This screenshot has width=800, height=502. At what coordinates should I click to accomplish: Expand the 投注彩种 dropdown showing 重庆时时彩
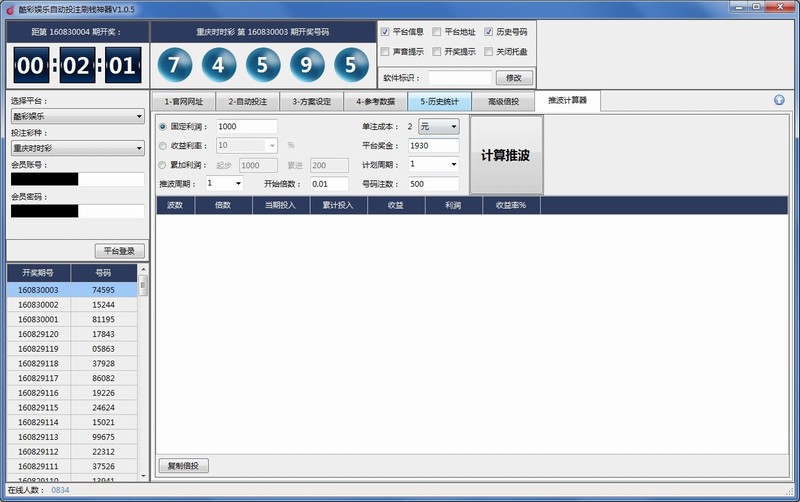pos(77,148)
